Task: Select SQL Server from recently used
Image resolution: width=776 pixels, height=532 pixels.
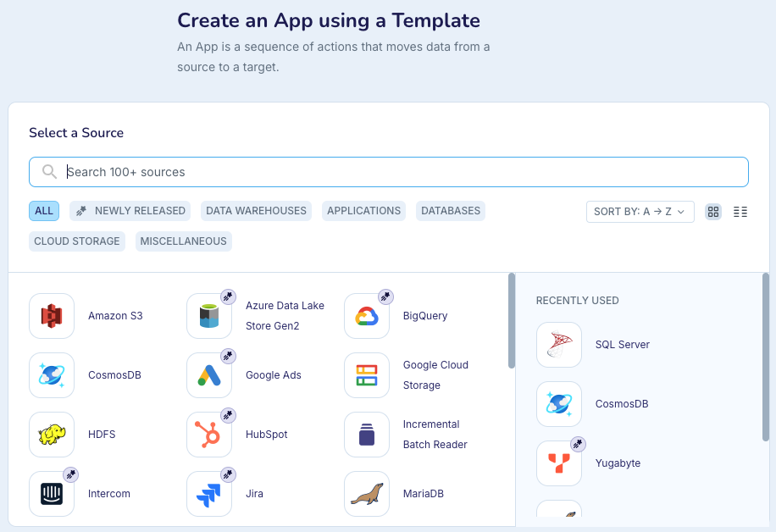Action: [559, 345]
